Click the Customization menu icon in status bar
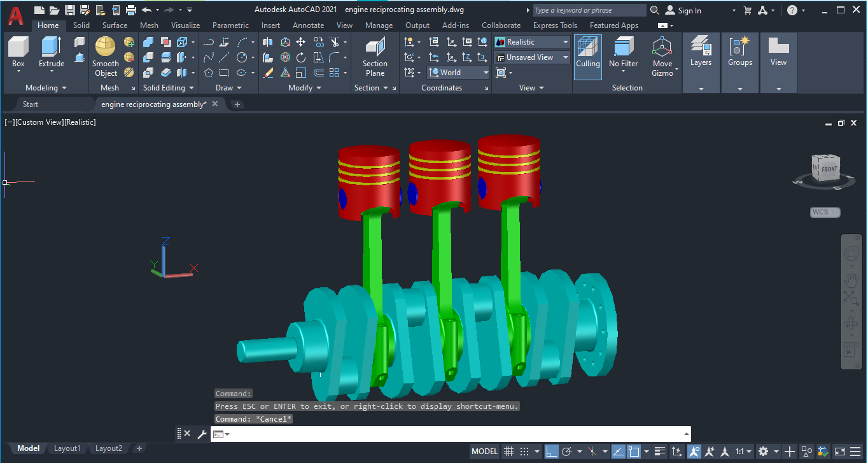This screenshot has width=868, height=463. 854,452
